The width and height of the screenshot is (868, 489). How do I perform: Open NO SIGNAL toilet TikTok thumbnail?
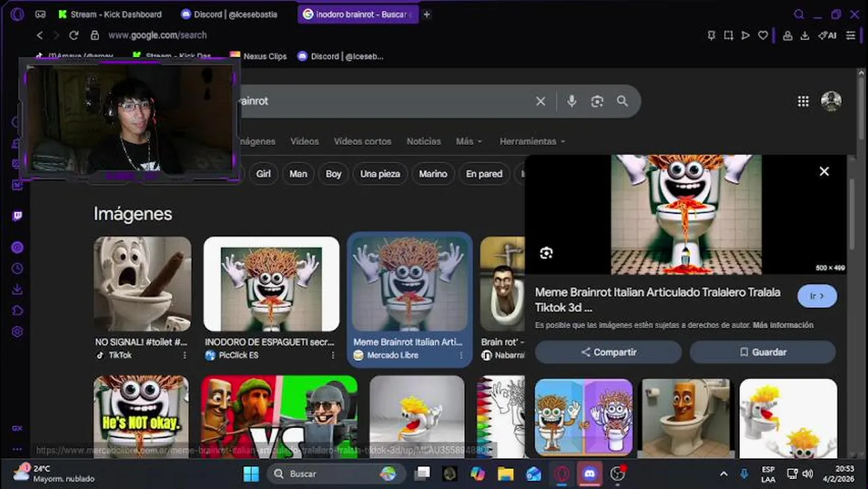143,283
